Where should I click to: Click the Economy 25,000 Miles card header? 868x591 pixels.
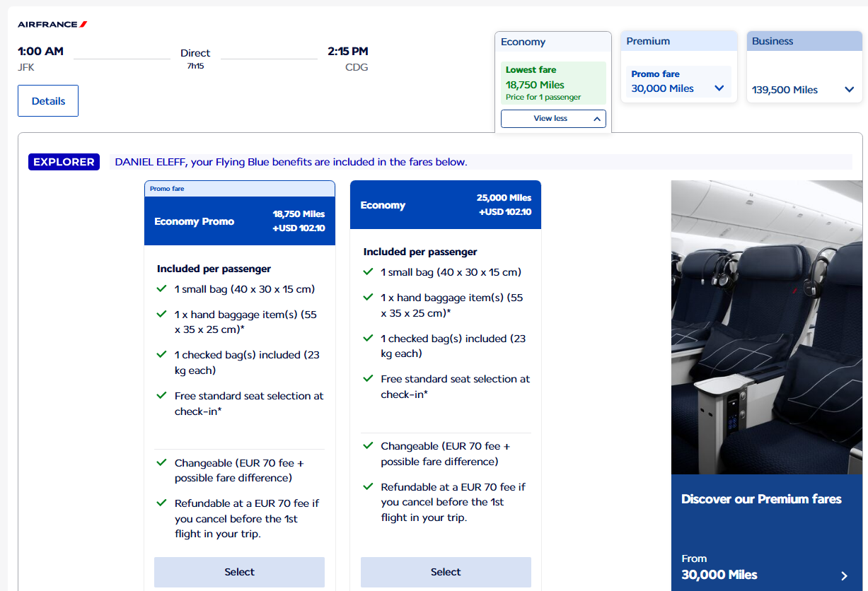[446, 205]
